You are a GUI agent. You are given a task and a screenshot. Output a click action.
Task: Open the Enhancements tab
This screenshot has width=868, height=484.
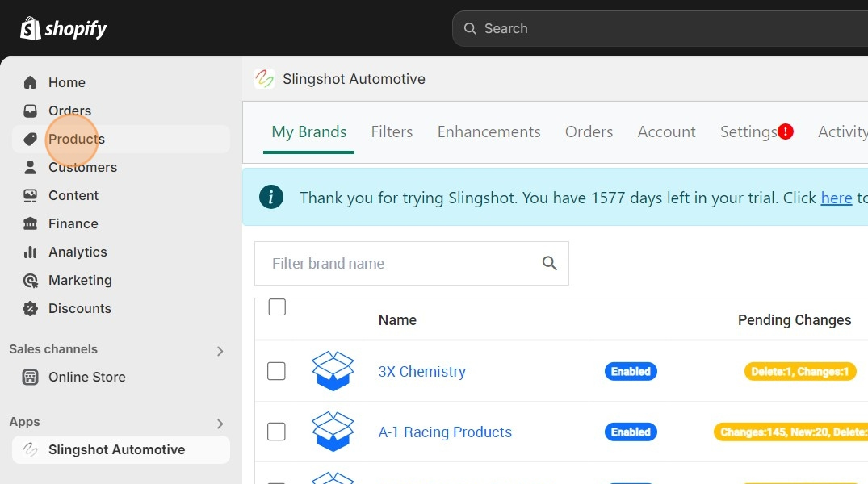tap(489, 131)
